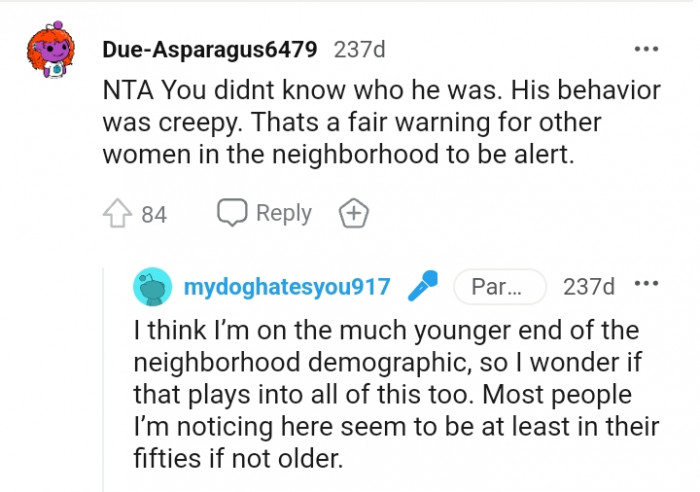Click the blue microphone OP icon
The width and height of the screenshot is (700, 492).
click(x=424, y=287)
